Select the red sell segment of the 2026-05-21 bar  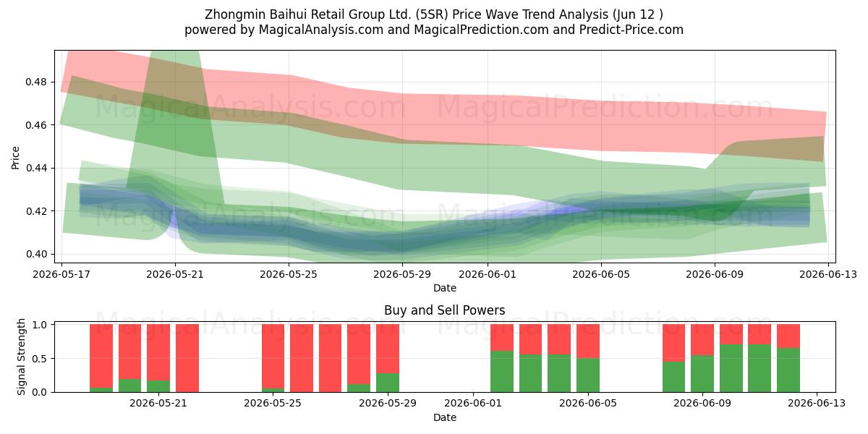158,352
